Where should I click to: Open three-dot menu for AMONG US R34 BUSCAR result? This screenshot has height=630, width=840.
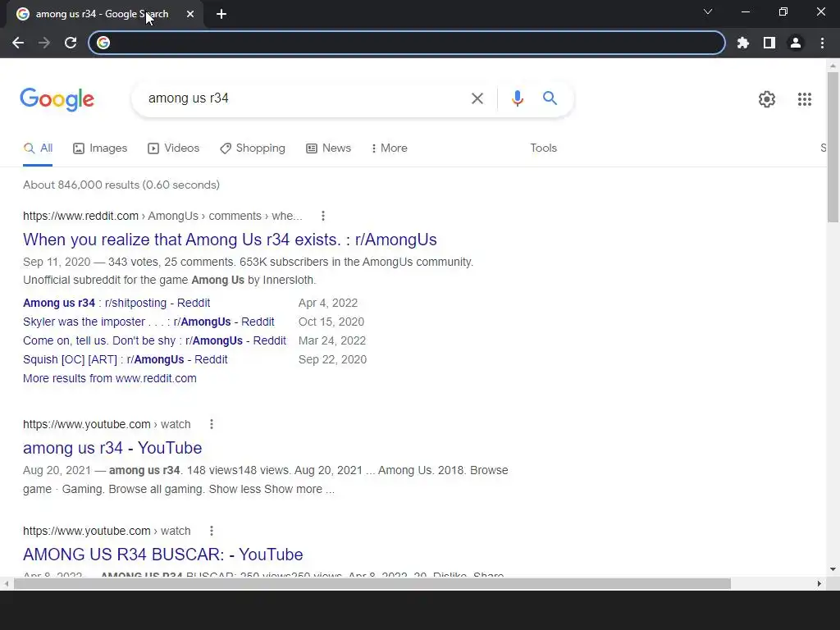click(212, 531)
